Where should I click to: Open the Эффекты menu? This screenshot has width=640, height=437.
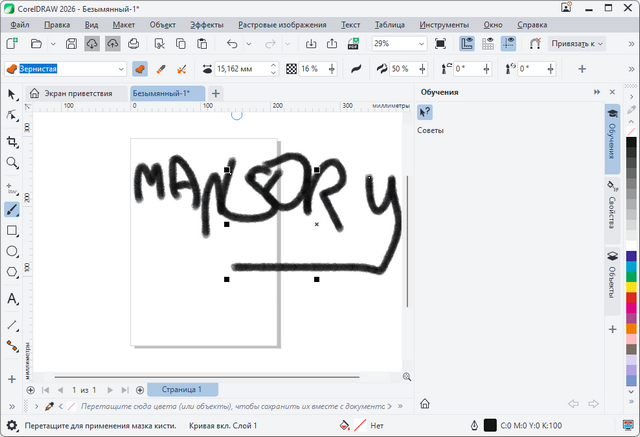point(207,25)
